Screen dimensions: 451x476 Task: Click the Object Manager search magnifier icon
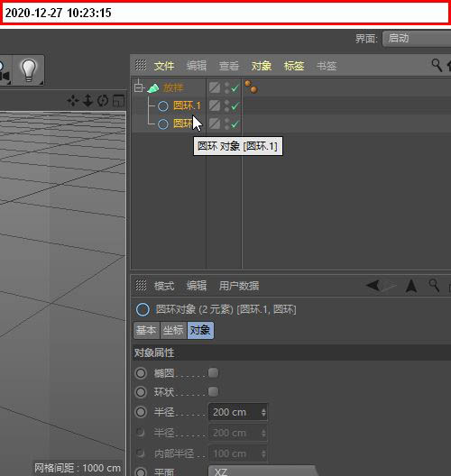coord(437,65)
